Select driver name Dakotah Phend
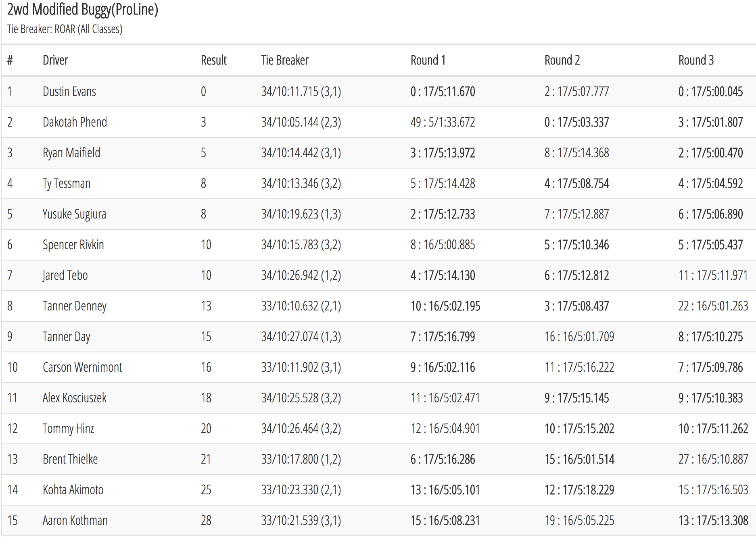 click(75, 122)
